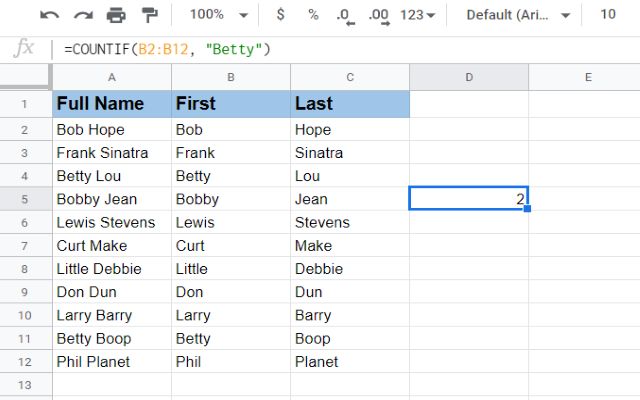Open the 123 number format dropdown
Screen dimensions: 640x400
(x=418, y=15)
